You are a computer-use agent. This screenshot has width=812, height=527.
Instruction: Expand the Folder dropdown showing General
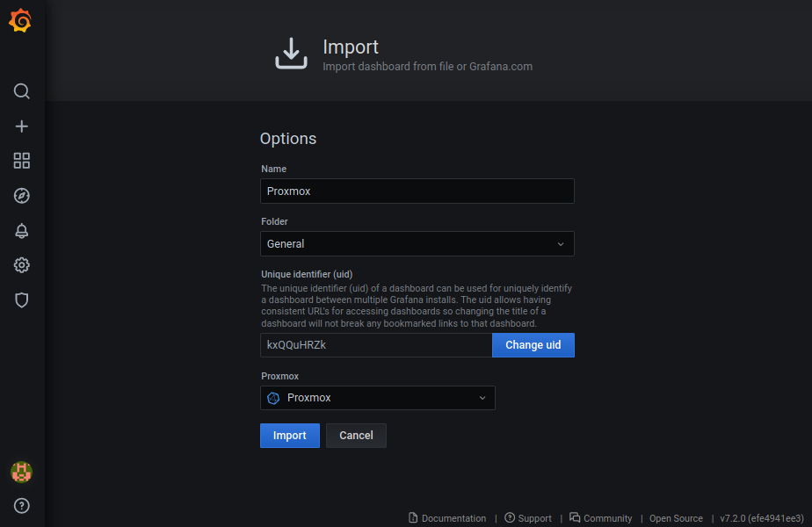(x=417, y=244)
